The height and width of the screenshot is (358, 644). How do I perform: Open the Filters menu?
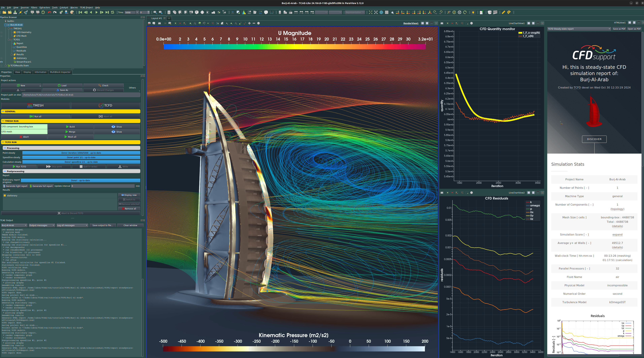coord(34,8)
